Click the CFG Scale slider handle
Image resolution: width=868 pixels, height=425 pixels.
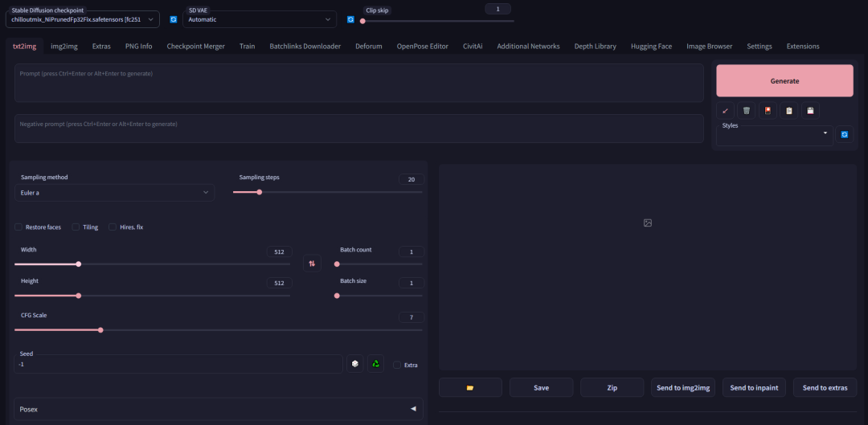point(100,329)
